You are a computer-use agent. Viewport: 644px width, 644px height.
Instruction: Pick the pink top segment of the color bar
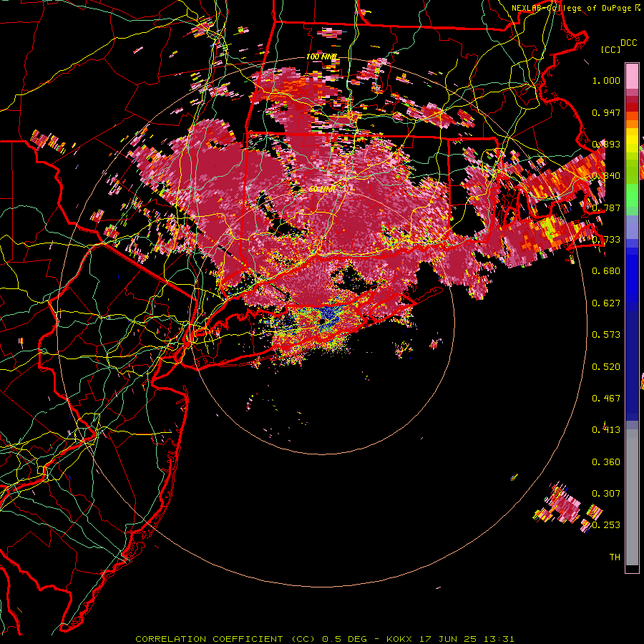[x=632, y=76]
